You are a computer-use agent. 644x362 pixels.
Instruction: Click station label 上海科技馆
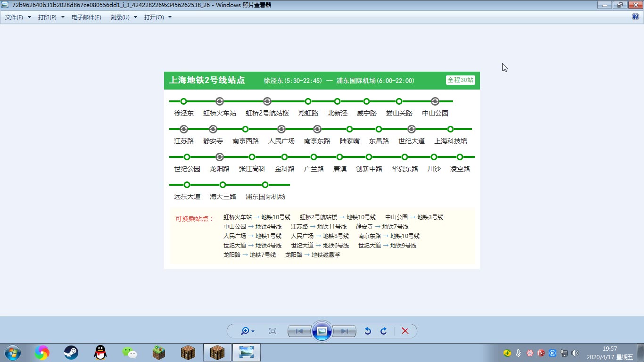(x=451, y=141)
